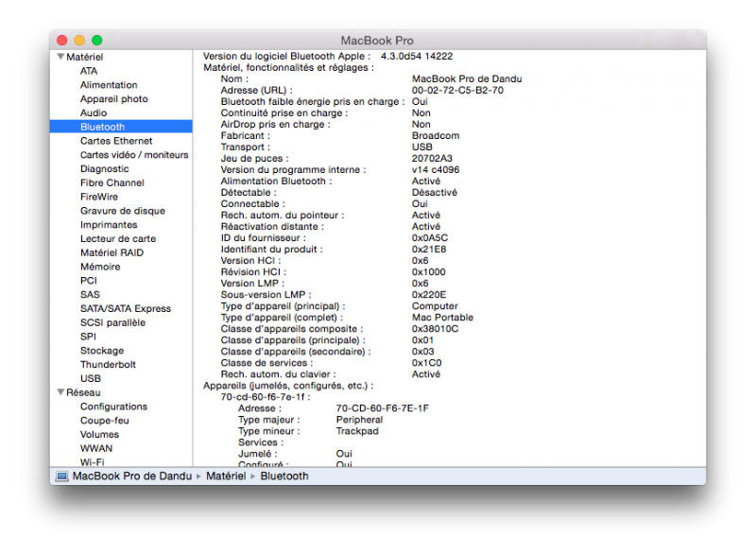The image size is (756, 554).
Task: Select Alimentation in the sidebar
Action: (109, 85)
